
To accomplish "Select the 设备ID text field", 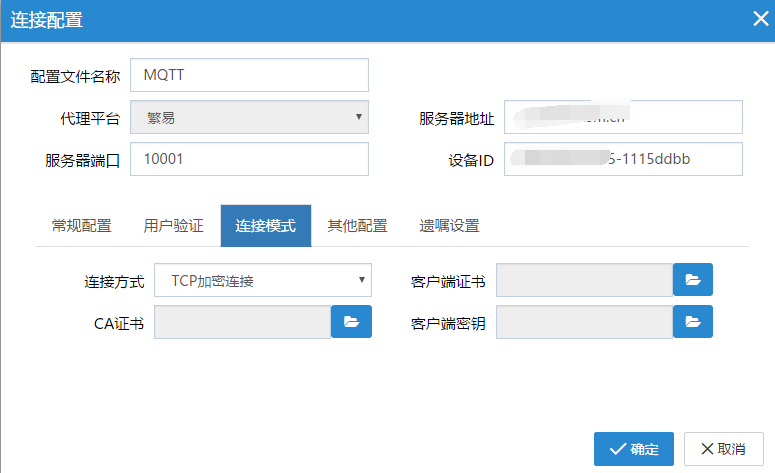I will tap(623, 159).
